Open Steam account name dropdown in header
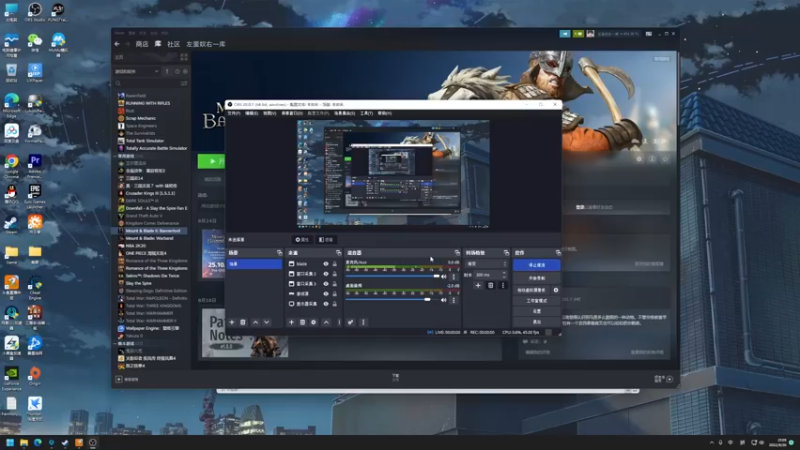 (x=617, y=34)
